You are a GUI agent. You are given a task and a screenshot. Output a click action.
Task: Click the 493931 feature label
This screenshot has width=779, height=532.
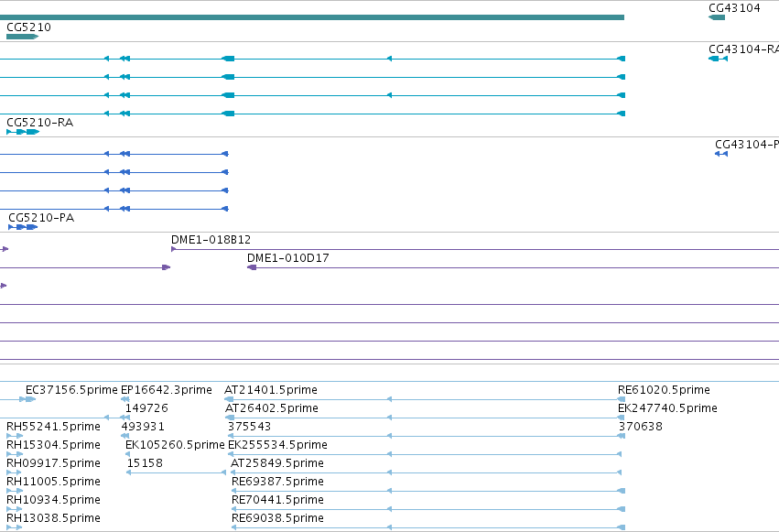pos(143,427)
